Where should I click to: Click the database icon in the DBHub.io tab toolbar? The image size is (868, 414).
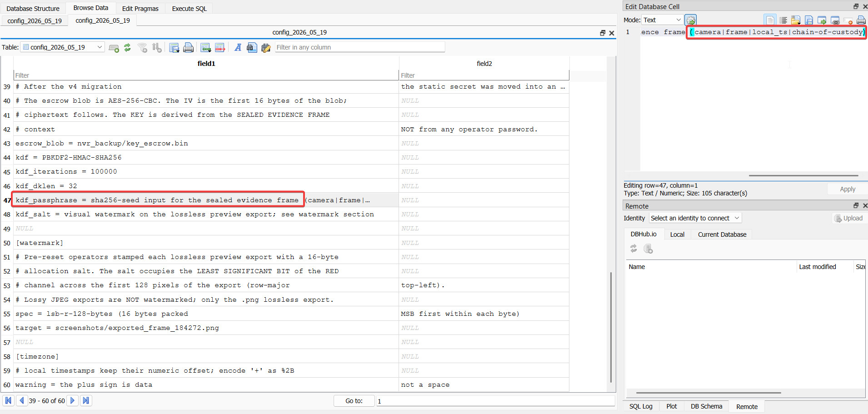(649, 249)
